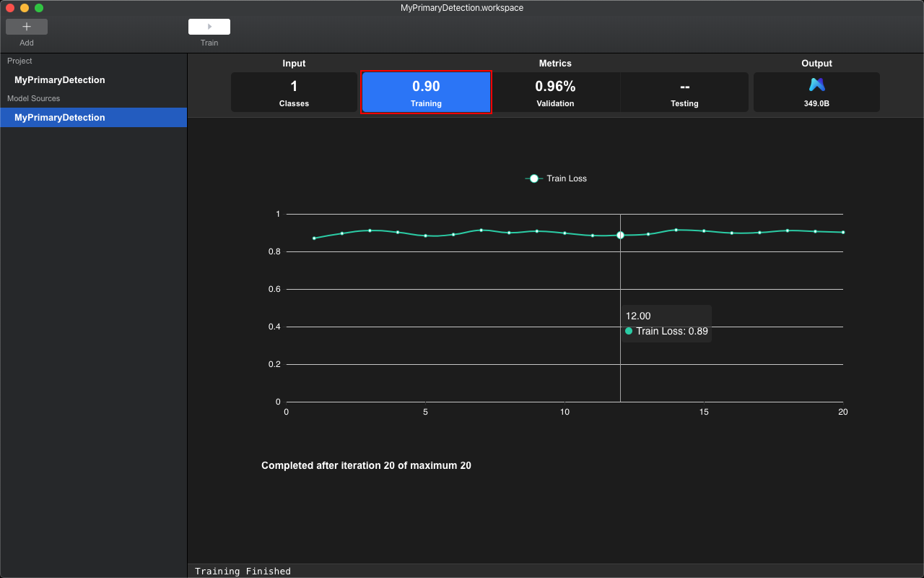924x578 pixels.
Task: Switch to the Validation metrics tile
Action: point(555,92)
